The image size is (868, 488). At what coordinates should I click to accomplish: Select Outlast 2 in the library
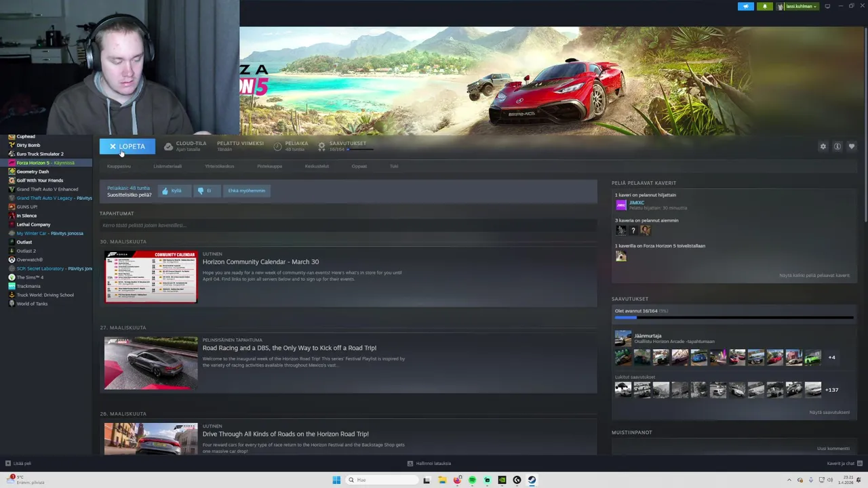[x=26, y=251]
